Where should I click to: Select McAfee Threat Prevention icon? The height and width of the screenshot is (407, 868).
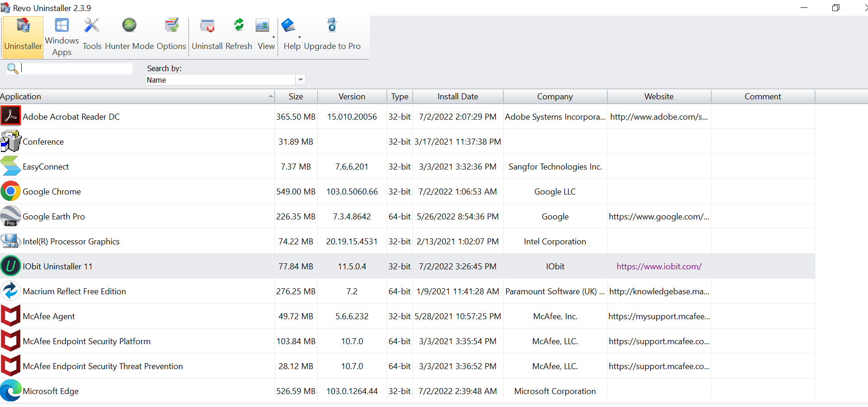11,366
